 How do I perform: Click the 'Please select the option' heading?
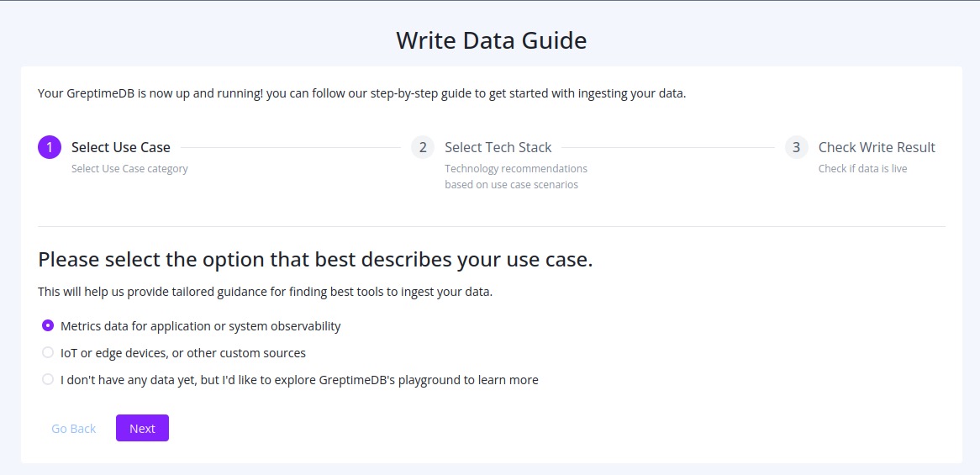click(x=315, y=259)
